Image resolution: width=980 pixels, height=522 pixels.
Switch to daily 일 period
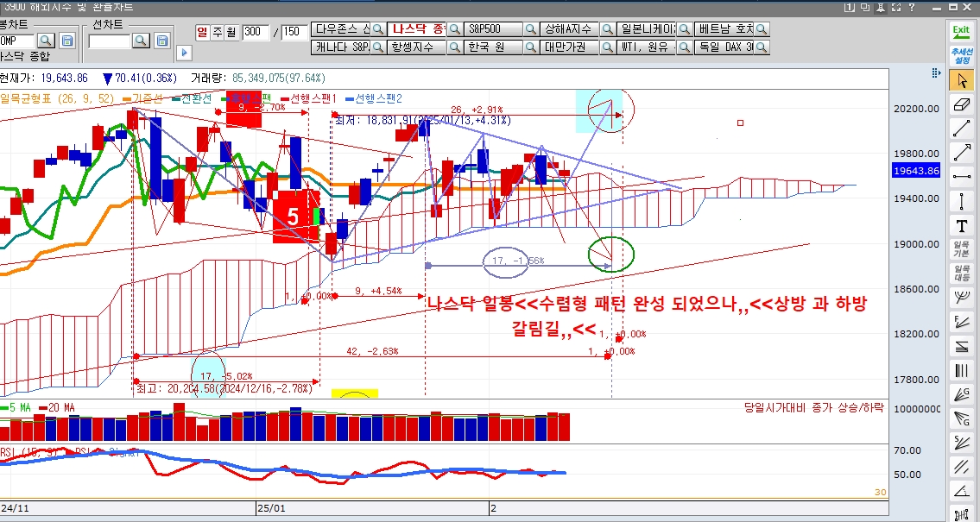[x=202, y=33]
